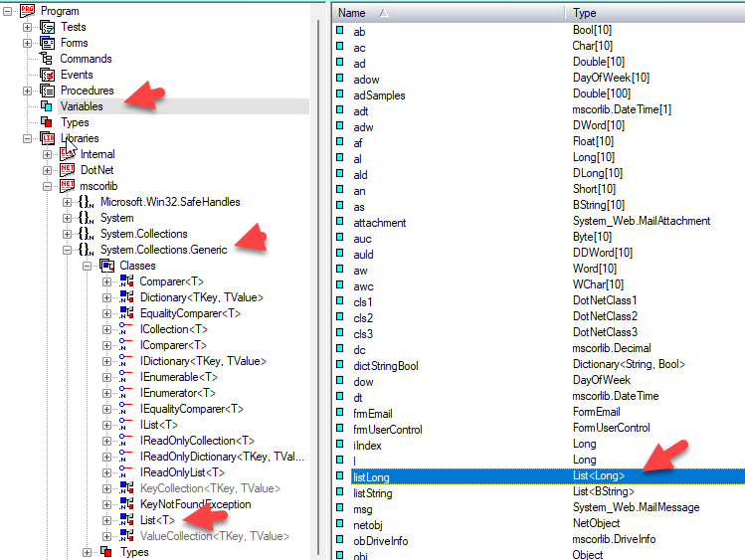The width and height of the screenshot is (745, 560).
Task: Click the Procedures node icon
Action: 48,91
